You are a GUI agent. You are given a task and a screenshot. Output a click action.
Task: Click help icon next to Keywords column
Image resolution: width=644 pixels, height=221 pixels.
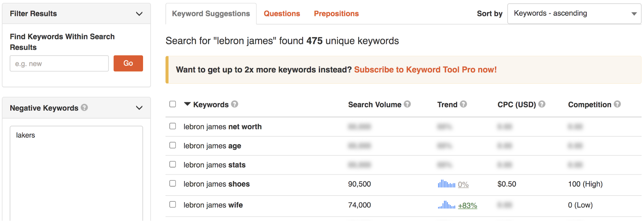coord(235,104)
